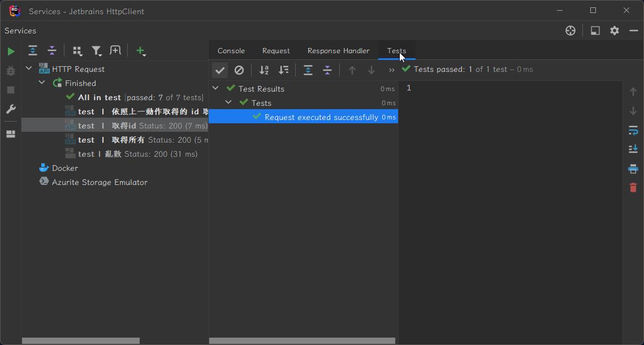Viewport: 644px width, 345px height.
Task: Close the Services window
Action: [x=626, y=10]
